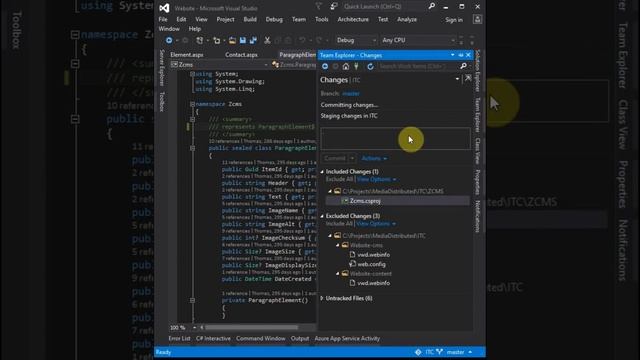Click the Redo arrow in the toolbar

click(319, 40)
